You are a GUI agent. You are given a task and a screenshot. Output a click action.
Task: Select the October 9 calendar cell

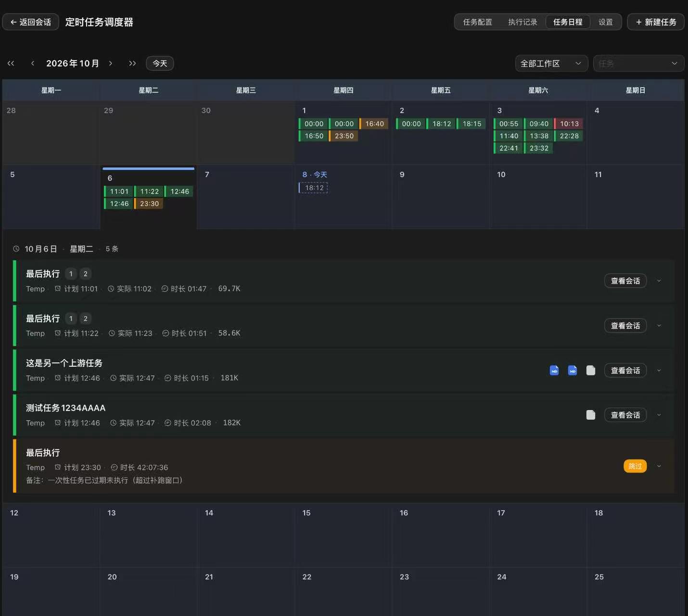click(x=441, y=197)
